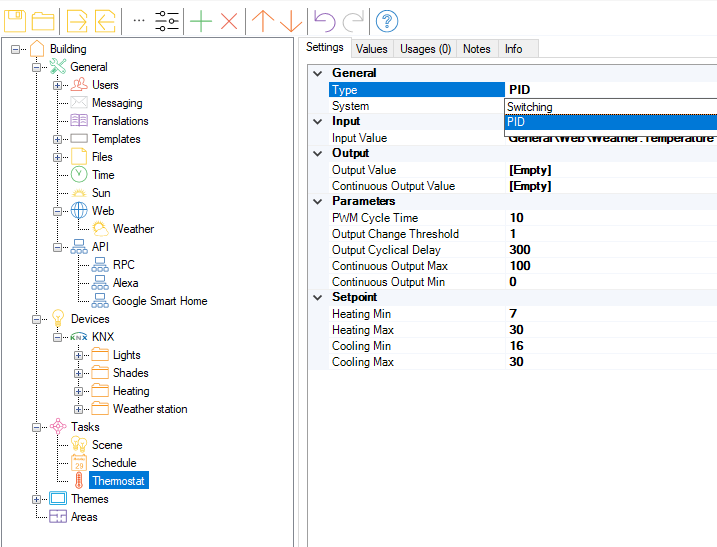The height and width of the screenshot is (547, 717).
Task: Click the Import arrow-left toolbar icon
Action: [105, 21]
